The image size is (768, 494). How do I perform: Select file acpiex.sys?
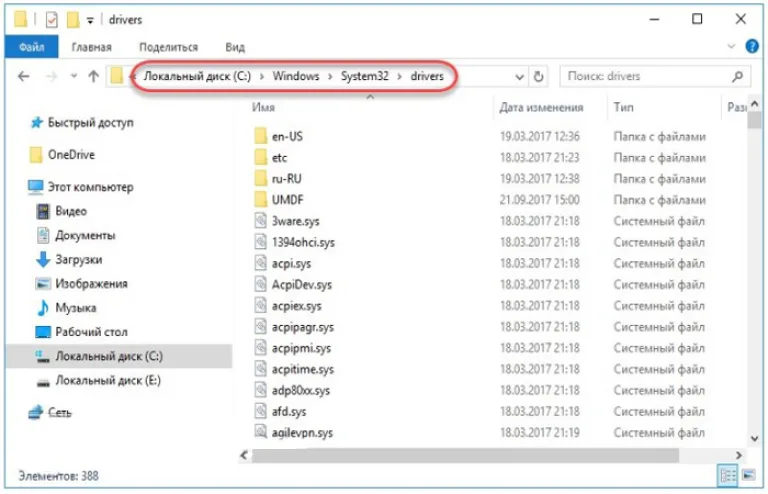point(297,306)
